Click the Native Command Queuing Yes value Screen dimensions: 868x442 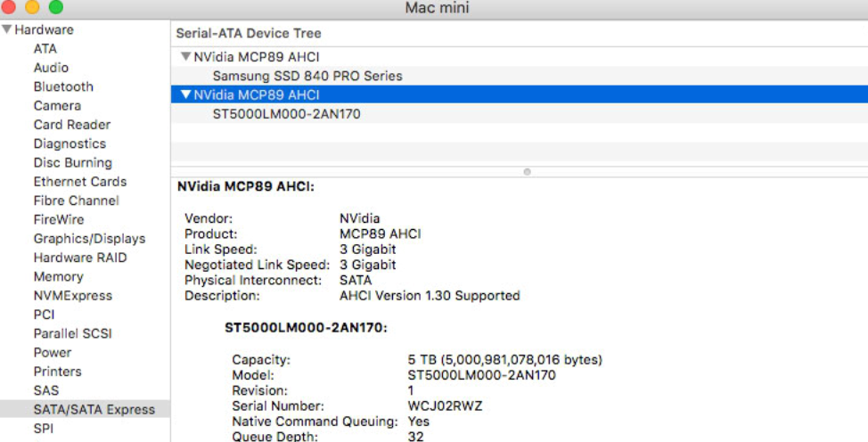click(x=419, y=421)
